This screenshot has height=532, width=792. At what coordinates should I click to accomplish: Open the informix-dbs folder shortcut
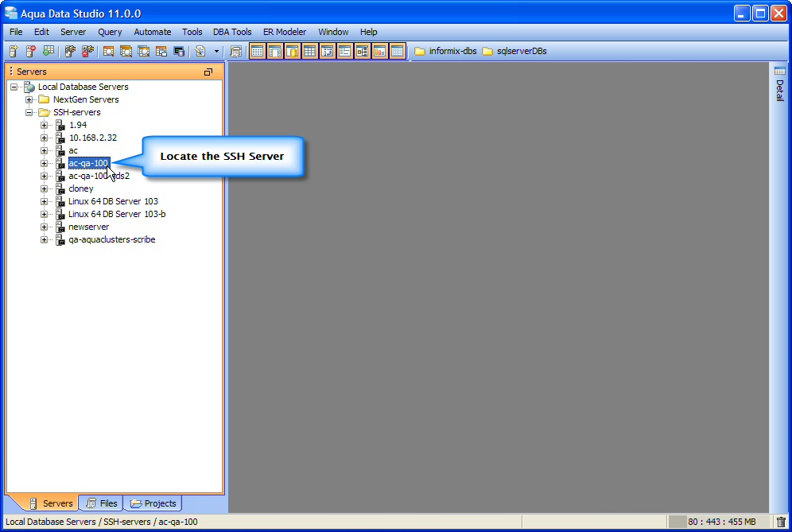(x=445, y=51)
